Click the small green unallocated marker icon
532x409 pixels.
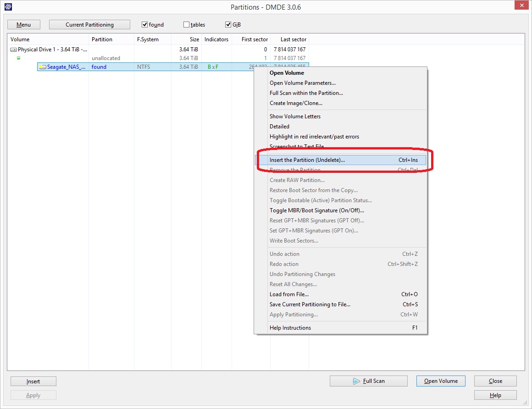tap(19, 58)
